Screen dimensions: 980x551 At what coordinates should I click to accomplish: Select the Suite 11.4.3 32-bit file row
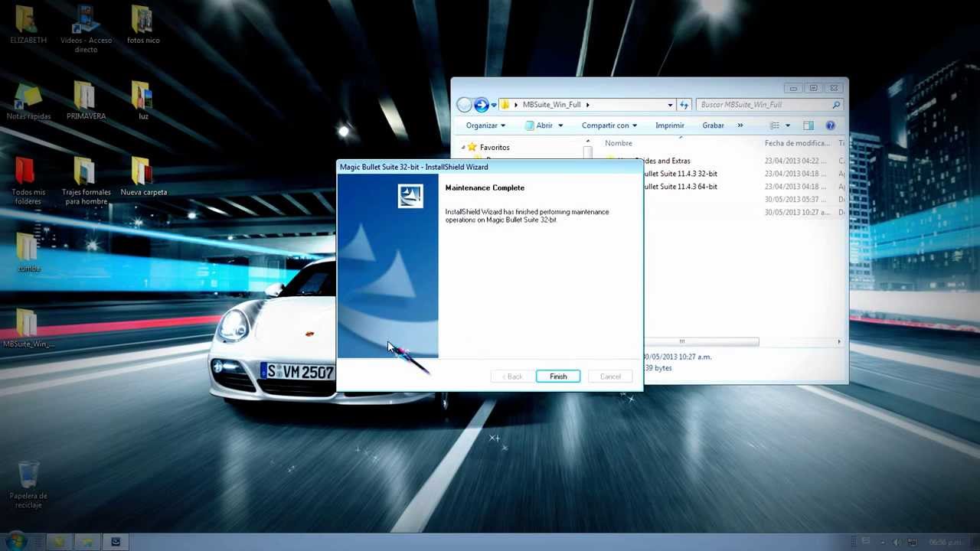[680, 174]
